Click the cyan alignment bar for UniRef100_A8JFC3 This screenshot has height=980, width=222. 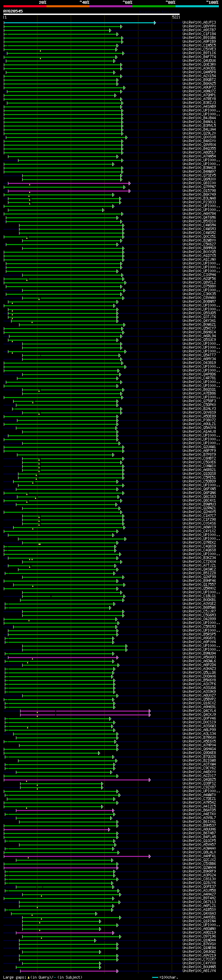click(80, 23)
